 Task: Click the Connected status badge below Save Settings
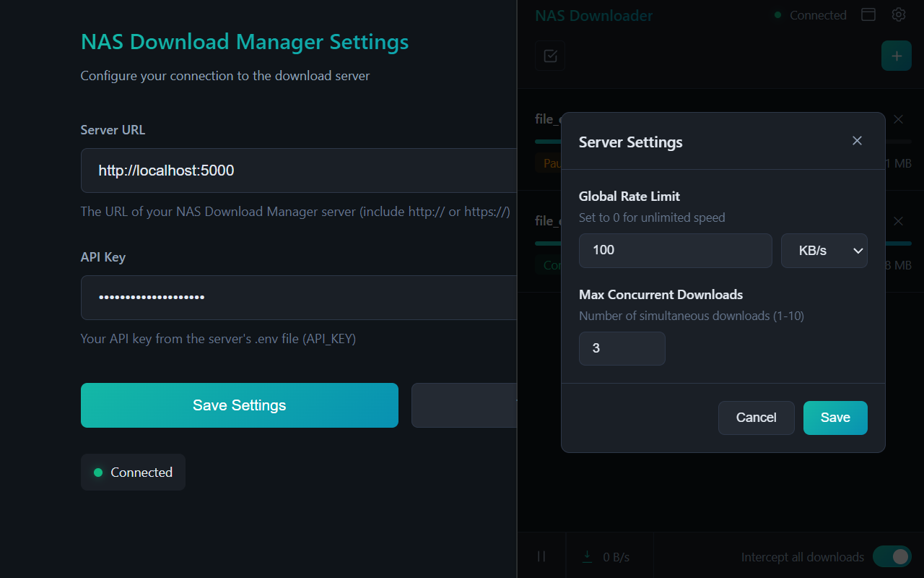pyautogui.click(x=133, y=472)
